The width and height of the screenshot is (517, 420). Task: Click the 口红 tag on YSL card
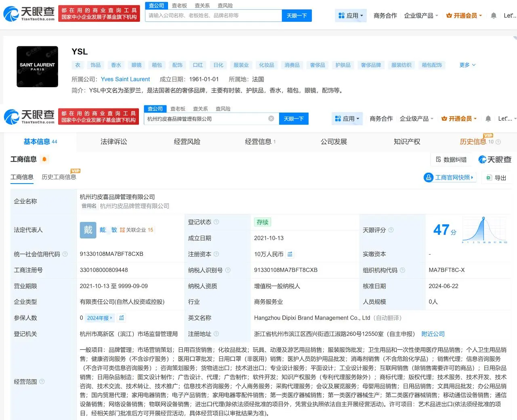tap(198, 65)
